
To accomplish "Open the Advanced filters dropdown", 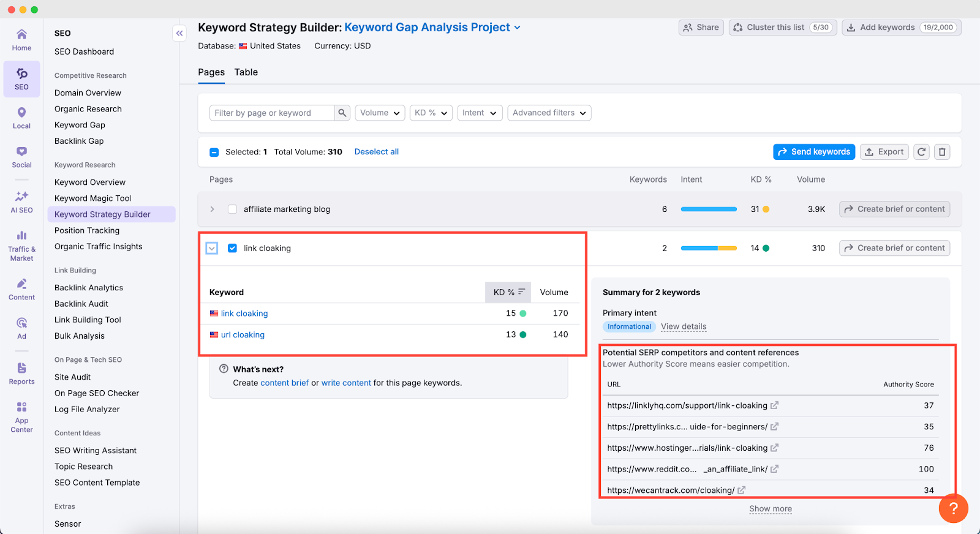I will tap(549, 113).
